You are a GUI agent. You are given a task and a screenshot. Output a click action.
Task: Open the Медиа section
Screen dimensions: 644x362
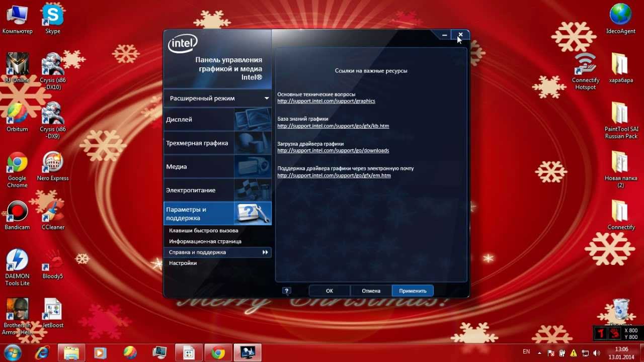click(217, 166)
